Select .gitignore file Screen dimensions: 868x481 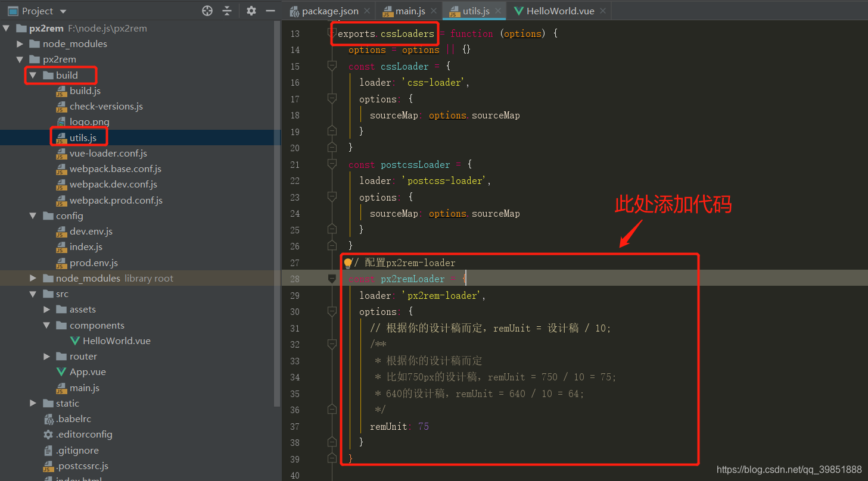pyautogui.click(x=77, y=450)
